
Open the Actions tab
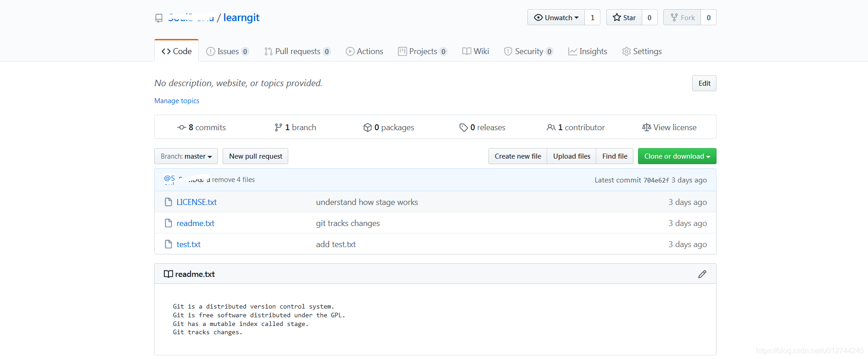364,51
